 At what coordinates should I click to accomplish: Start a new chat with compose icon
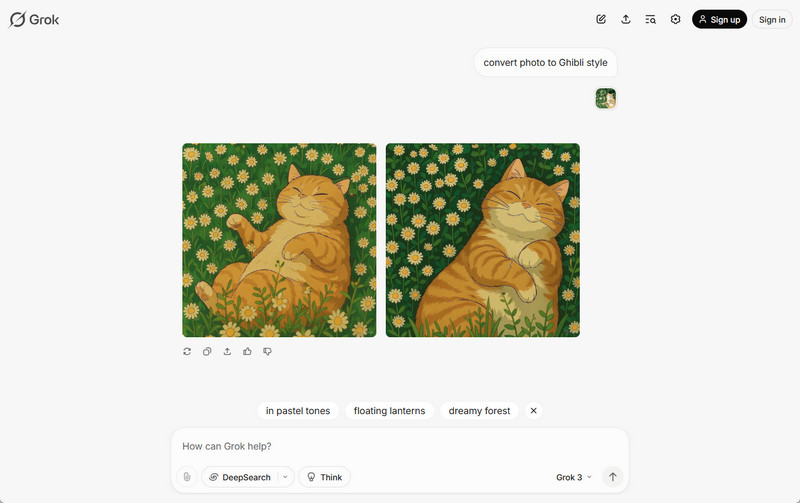(x=601, y=19)
